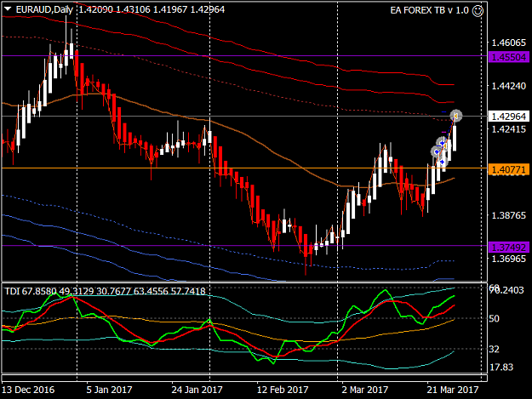Select the circular marker on the current-price line
The width and height of the screenshot is (532, 399).
tap(456, 116)
